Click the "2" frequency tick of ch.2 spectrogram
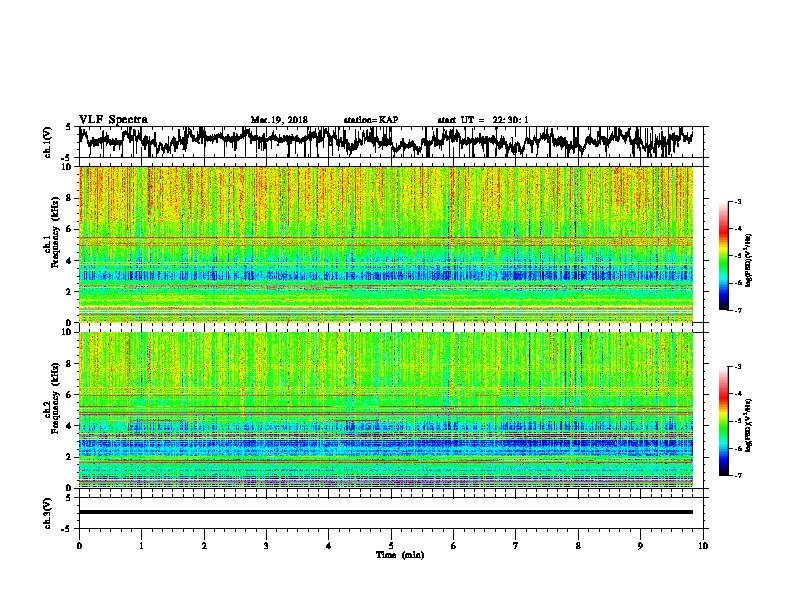Viewport: 792px width, 612px height. (70, 457)
